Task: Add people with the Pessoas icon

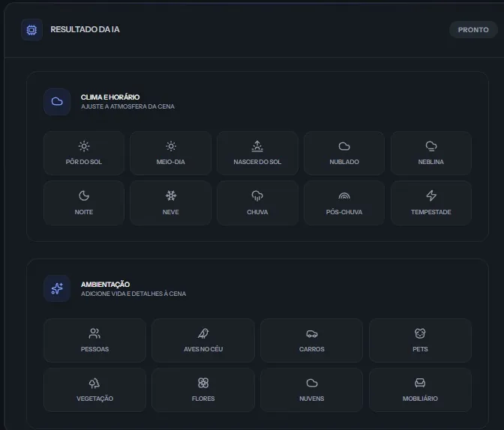Action: [94, 333]
